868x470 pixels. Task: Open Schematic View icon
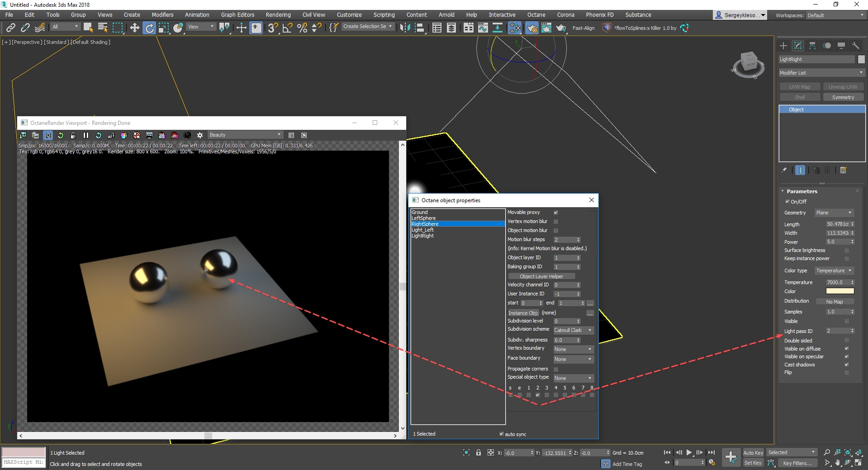(498, 28)
